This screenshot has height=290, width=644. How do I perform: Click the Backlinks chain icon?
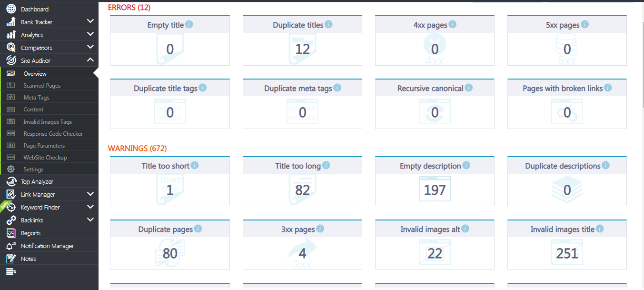pyautogui.click(x=11, y=220)
